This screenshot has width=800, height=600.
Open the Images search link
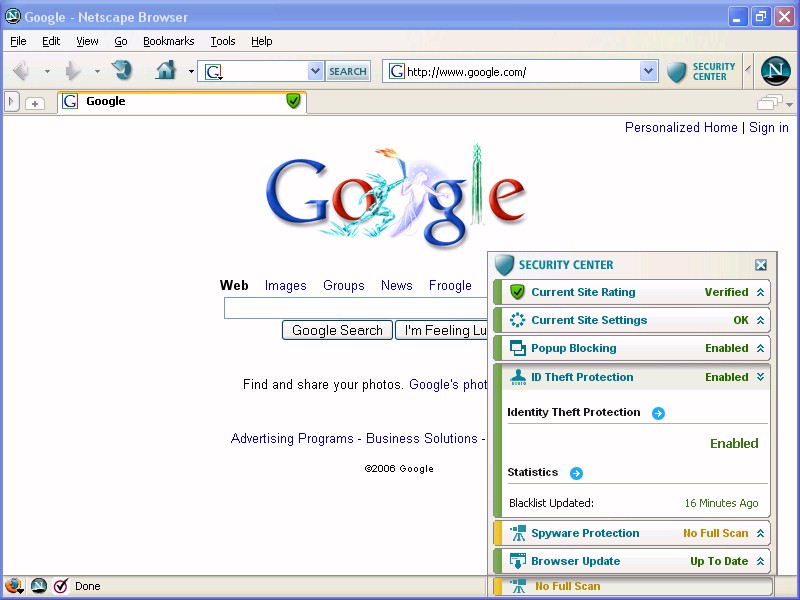point(286,286)
